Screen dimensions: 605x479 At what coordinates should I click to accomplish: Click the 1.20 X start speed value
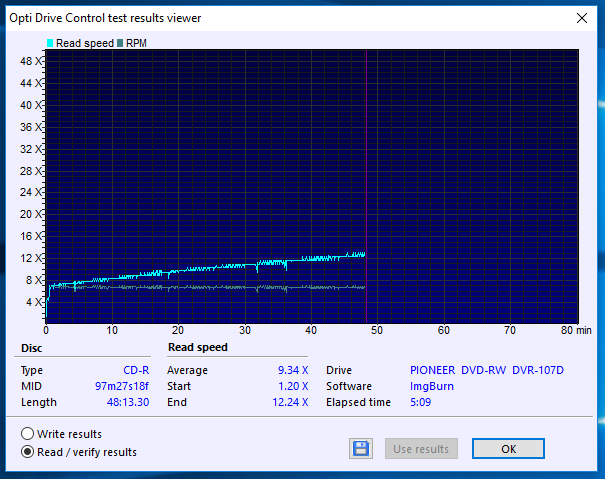293,386
